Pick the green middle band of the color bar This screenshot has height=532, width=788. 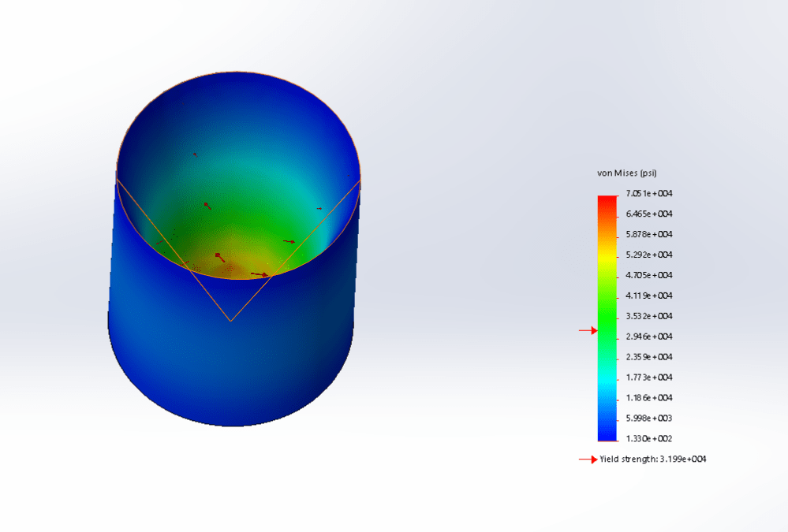click(x=608, y=303)
